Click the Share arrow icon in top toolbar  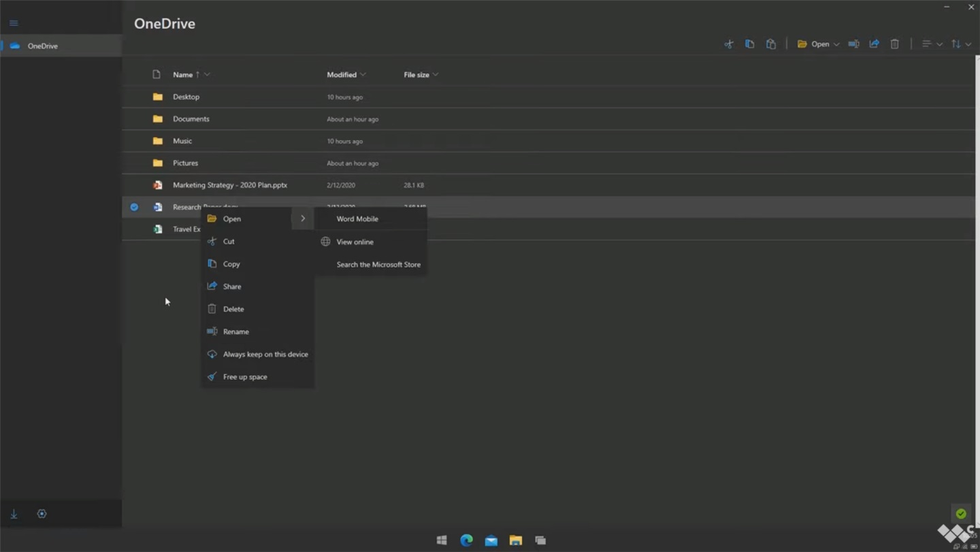[x=874, y=44]
